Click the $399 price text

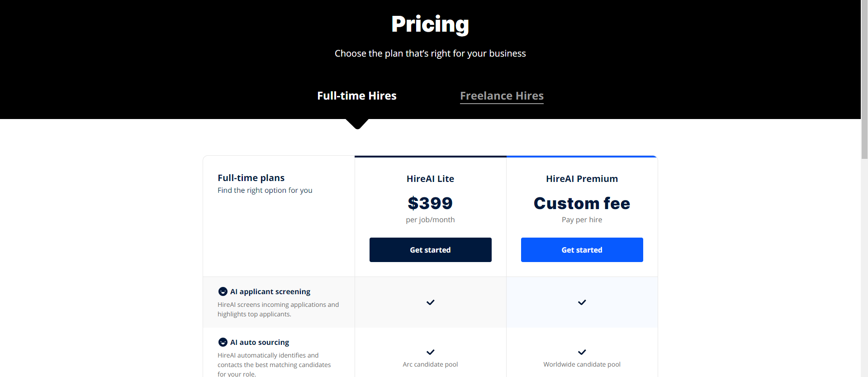pyautogui.click(x=430, y=203)
